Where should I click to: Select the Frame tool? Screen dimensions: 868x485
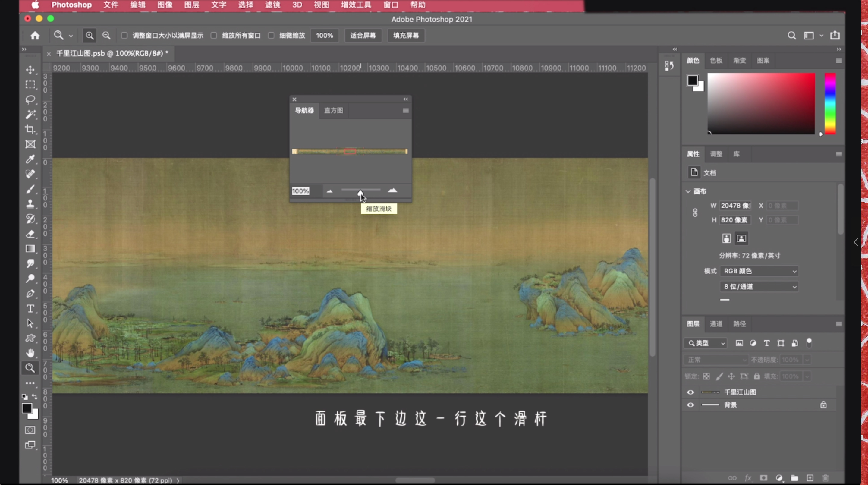[30, 144]
